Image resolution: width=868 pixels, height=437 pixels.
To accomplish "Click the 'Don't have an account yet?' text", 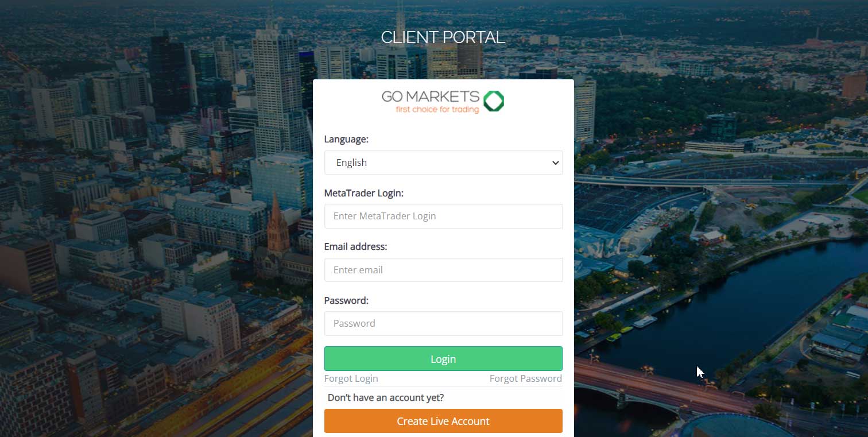I will tap(386, 397).
